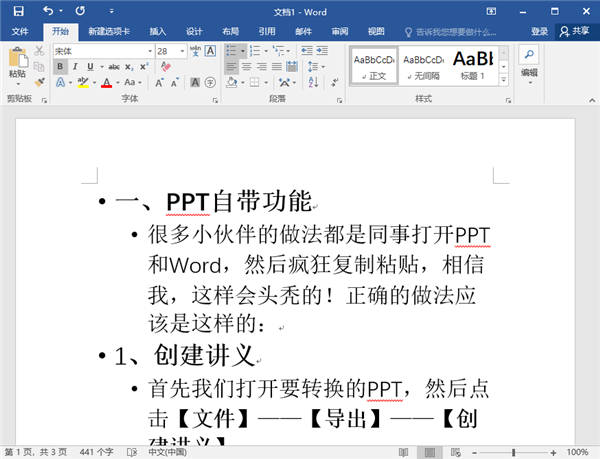Click the paragraph shading paint bucket
This screenshot has width=600, height=459.
click(232, 82)
